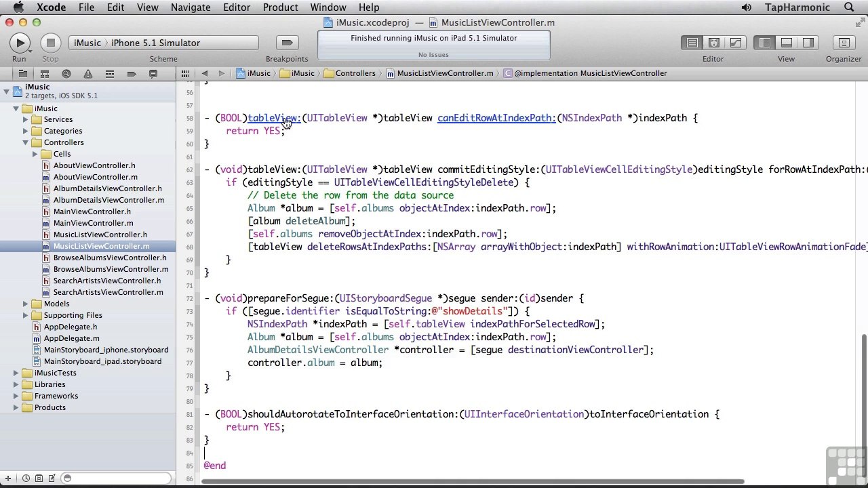Open BrowseAlbumsViewController.m file
The image size is (868, 488).
111,269
